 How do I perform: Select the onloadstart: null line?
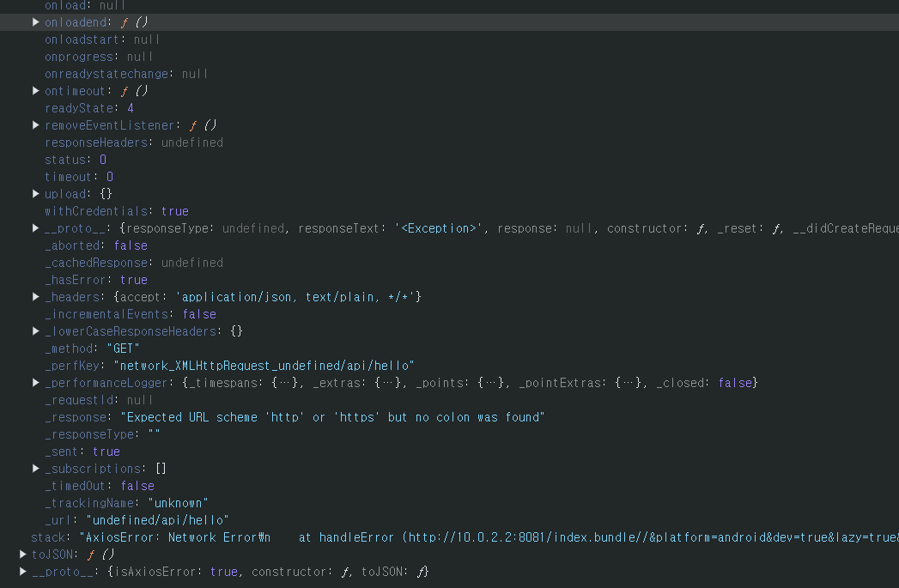pos(102,39)
